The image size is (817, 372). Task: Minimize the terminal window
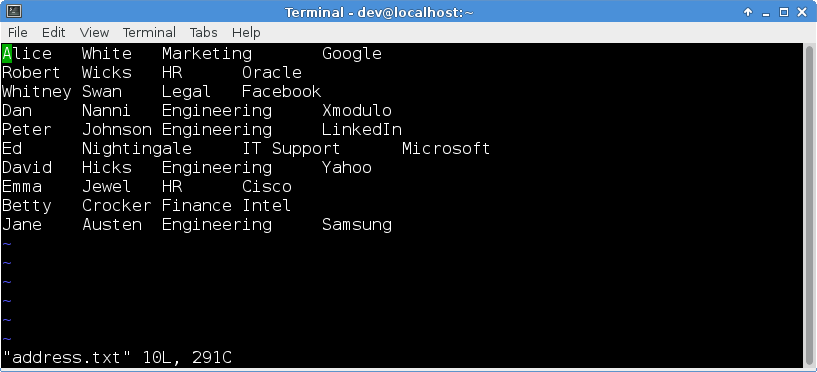(x=766, y=12)
